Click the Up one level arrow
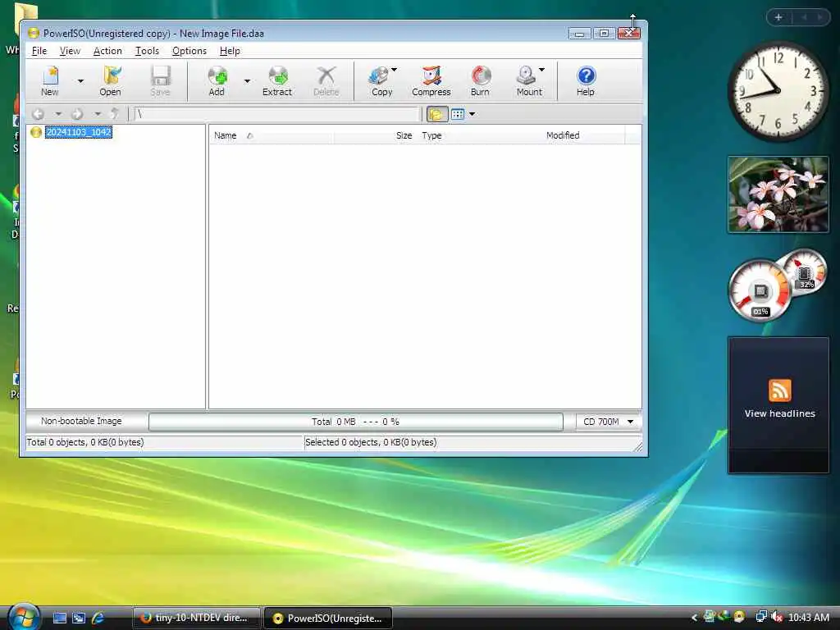 click(115, 114)
